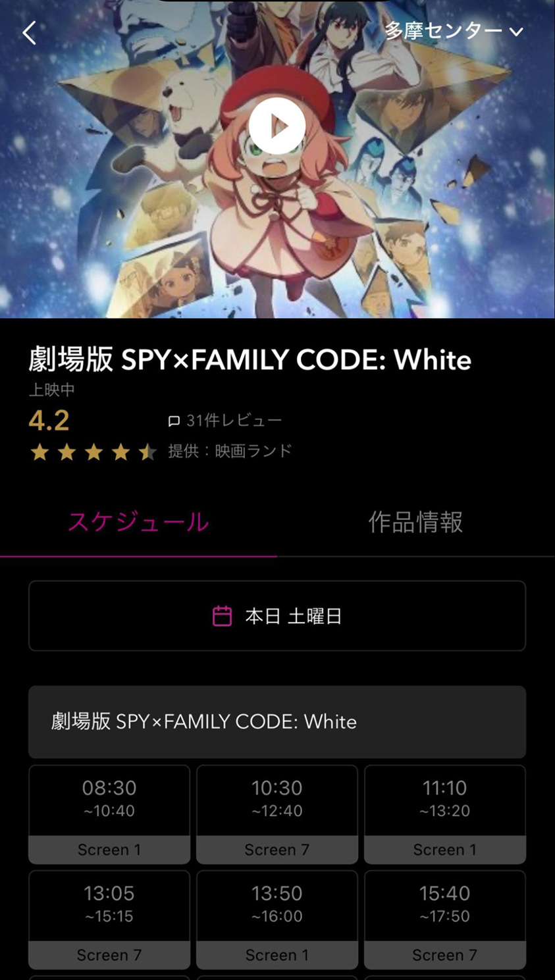Screen dimensions: 555x980
Task: Switch to the 作品情報 tab
Action: coord(415,522)
